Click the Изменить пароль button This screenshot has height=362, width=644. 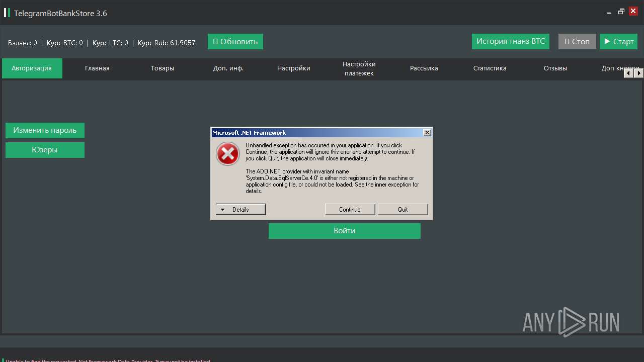pos(45,130)
